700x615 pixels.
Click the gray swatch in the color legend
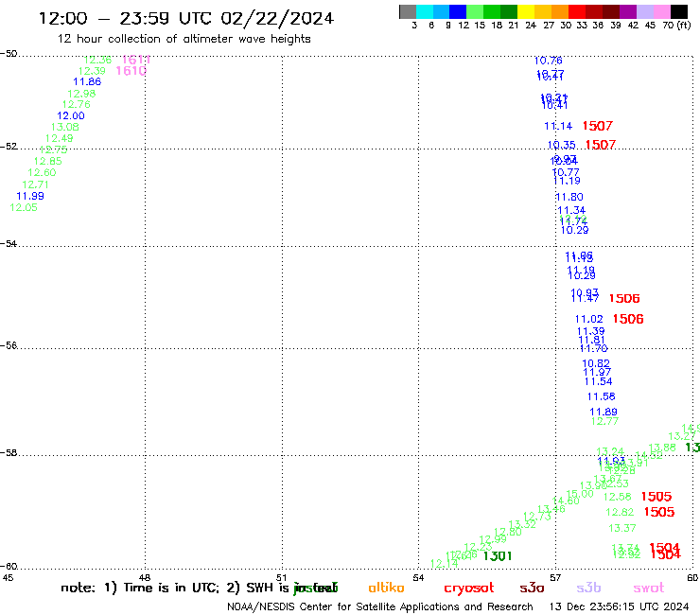408,11
